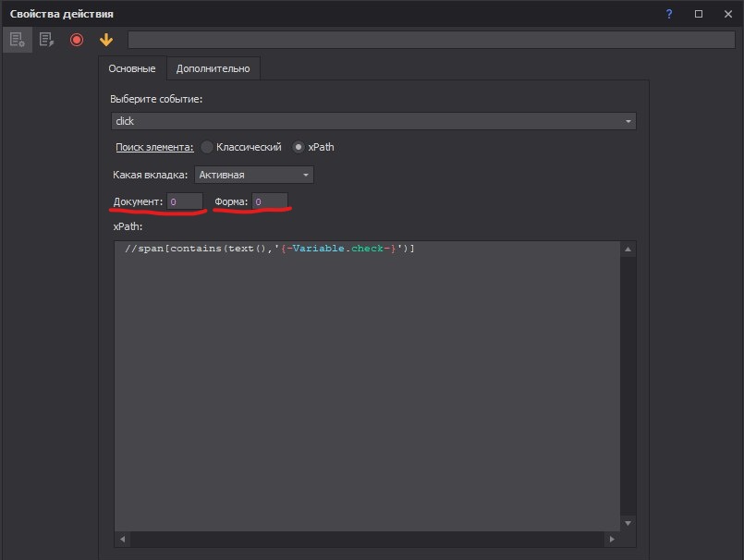
Task: Switch to the Основные tab
Action: [132, 68]
